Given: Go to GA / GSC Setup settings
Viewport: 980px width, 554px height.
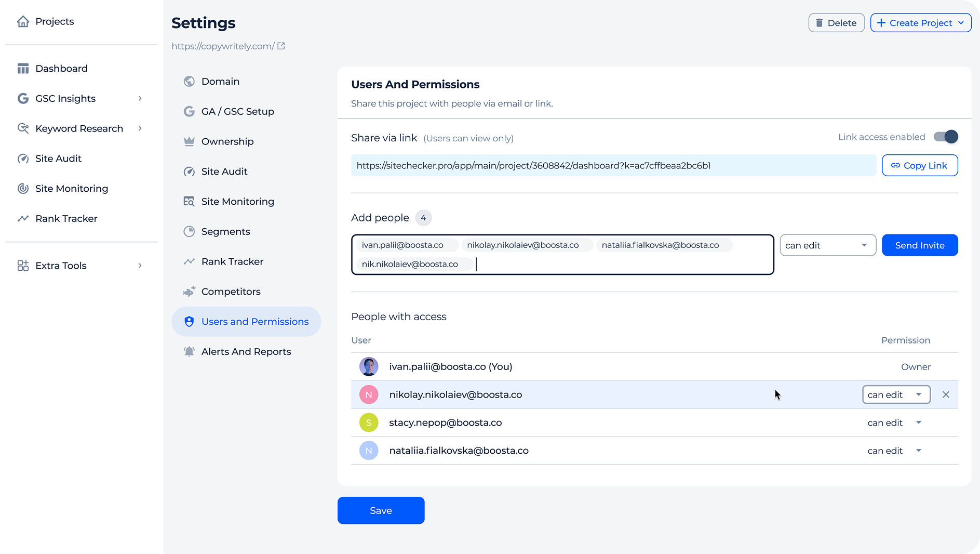Looking at the screenshot, I should pos(237,112).
